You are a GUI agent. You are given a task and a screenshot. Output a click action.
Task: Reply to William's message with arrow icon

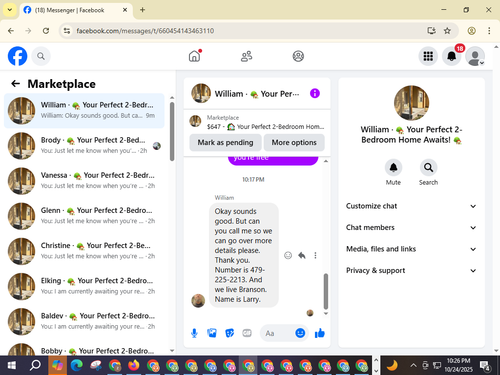coord(302,255)
